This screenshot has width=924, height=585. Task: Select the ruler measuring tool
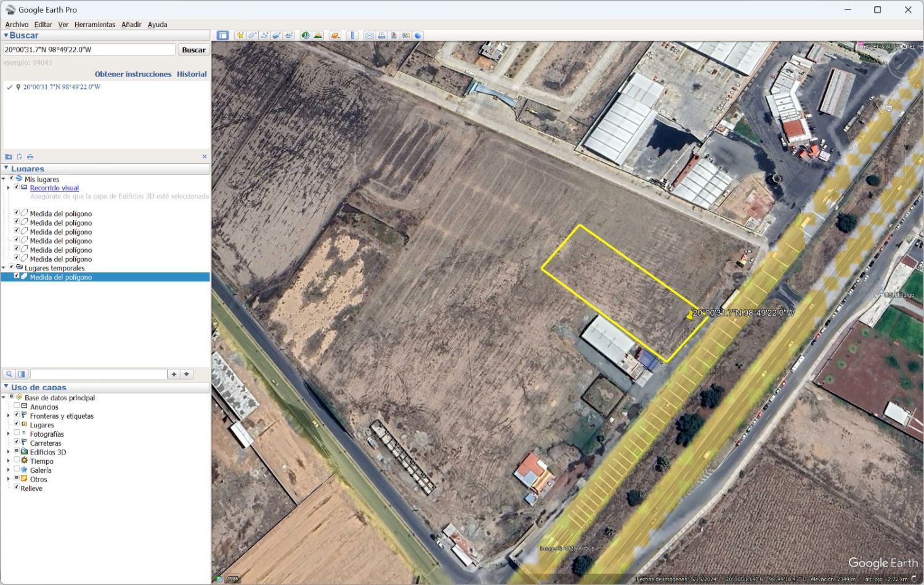[x=353, y=36]
